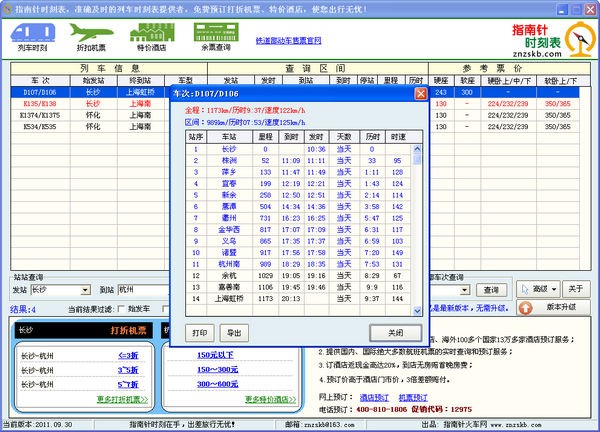Viewport: 600px width, 432px height.
Task: Expand the departure station 长沙 dropdown
Action: (86, 290)
